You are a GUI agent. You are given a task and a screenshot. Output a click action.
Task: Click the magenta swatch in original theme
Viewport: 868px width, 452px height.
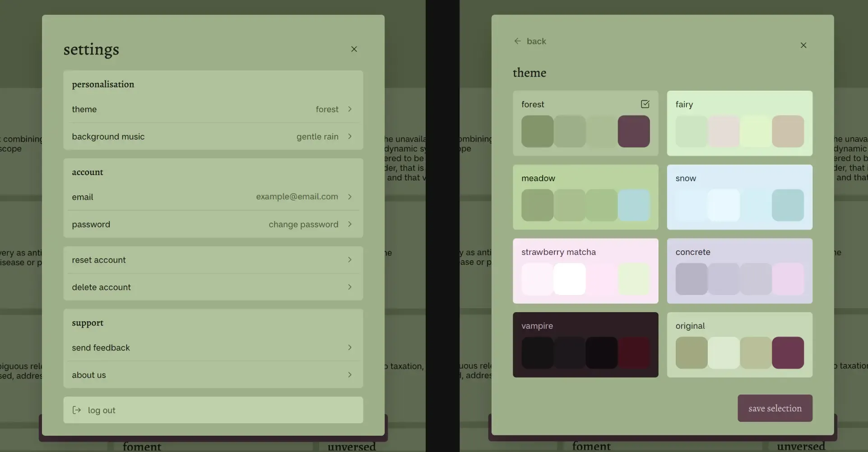click(788, 353)
